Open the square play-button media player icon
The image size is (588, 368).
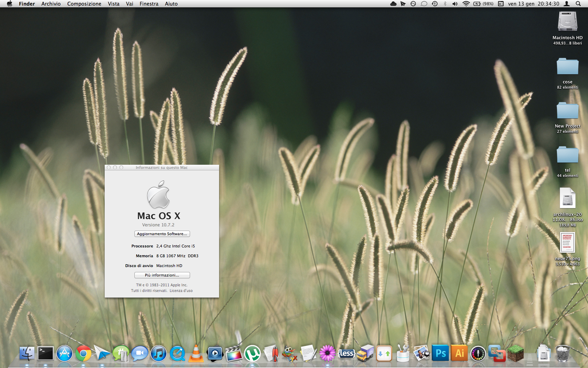tap(215, 353)
